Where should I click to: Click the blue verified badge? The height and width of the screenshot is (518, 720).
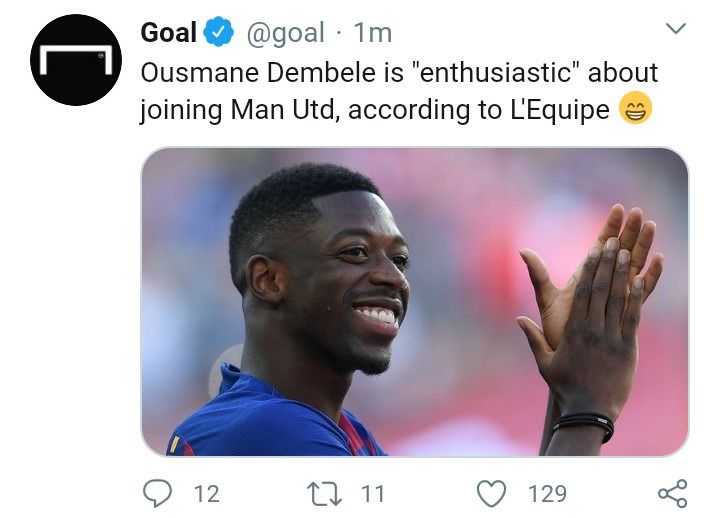218,33
